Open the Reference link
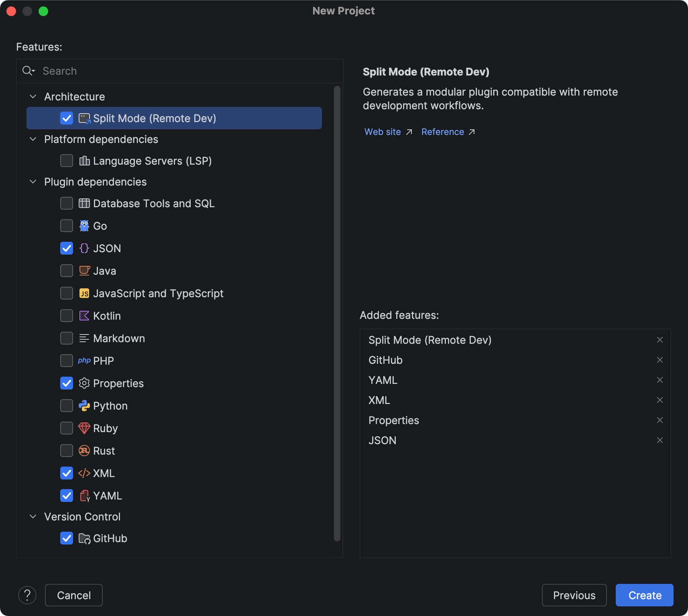688x616 pixels. click(x=448, y=132)
